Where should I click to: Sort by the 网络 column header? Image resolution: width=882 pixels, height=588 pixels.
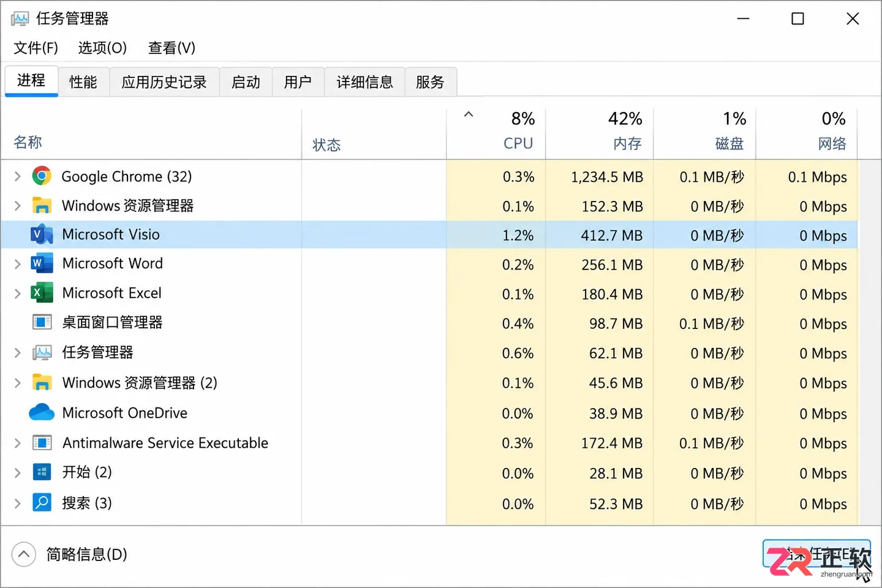point(807,134)
